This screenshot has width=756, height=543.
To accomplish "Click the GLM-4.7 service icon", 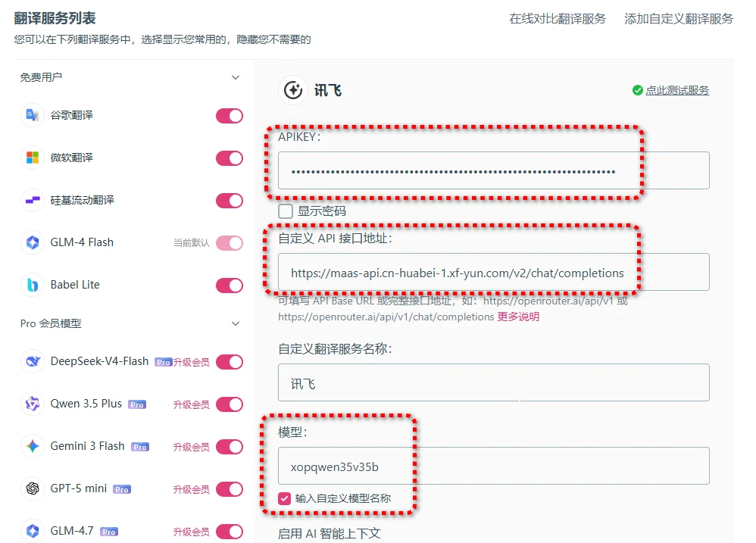I will (33, 531).
